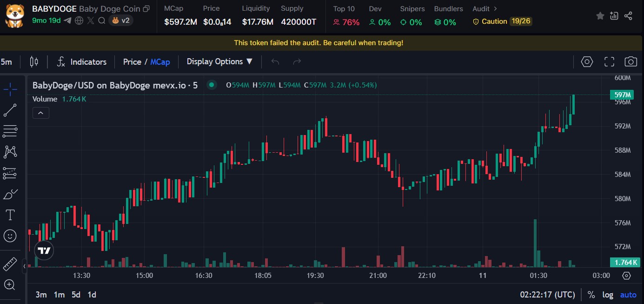Select the 1m date range
Viewport: 644px width, 304px height.
(x=59, y=295)
